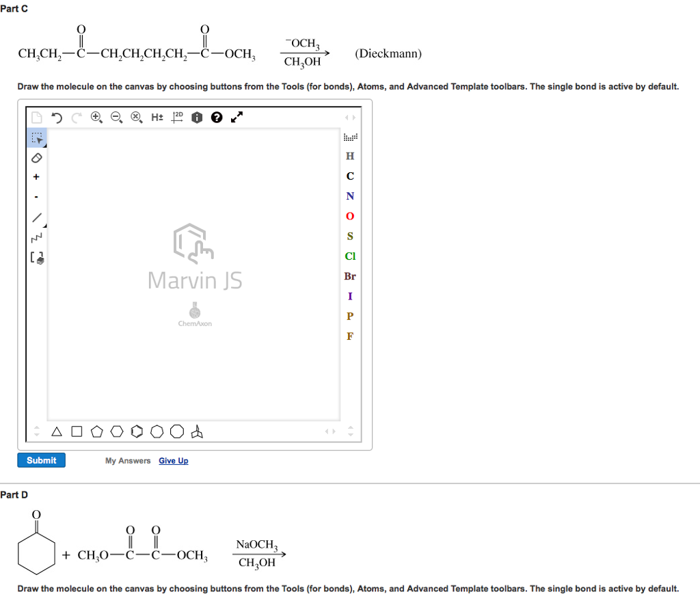Activate the eraser tool
700x601 pixels.
[x=37, y=158]
